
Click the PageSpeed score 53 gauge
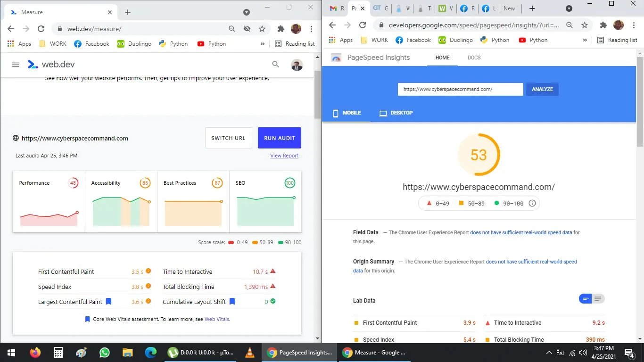pos(479,155)
